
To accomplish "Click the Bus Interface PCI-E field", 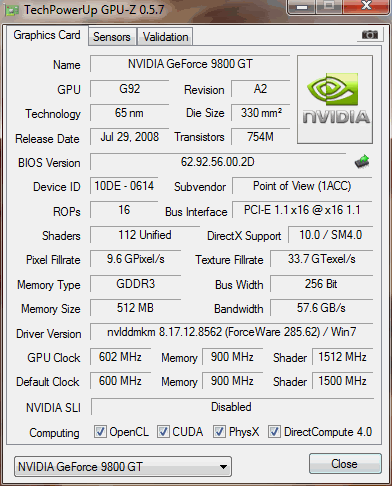I will [302, 210].
